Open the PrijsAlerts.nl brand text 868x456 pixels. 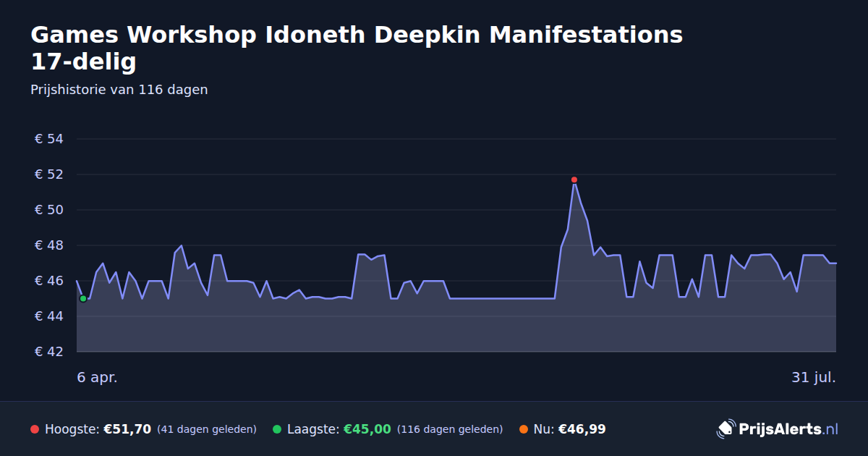(788, 429)
